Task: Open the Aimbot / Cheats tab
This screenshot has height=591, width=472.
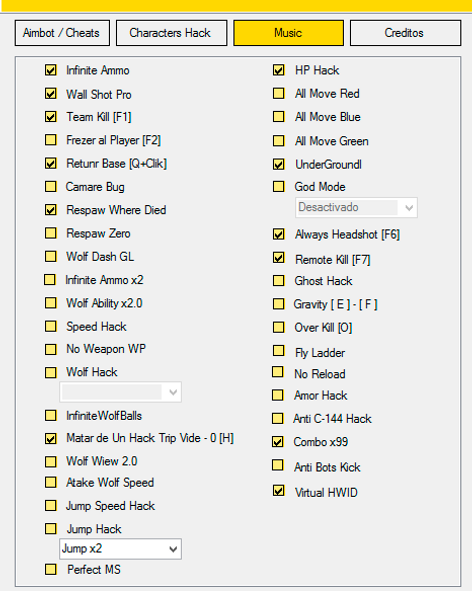Action: point(62,33)
